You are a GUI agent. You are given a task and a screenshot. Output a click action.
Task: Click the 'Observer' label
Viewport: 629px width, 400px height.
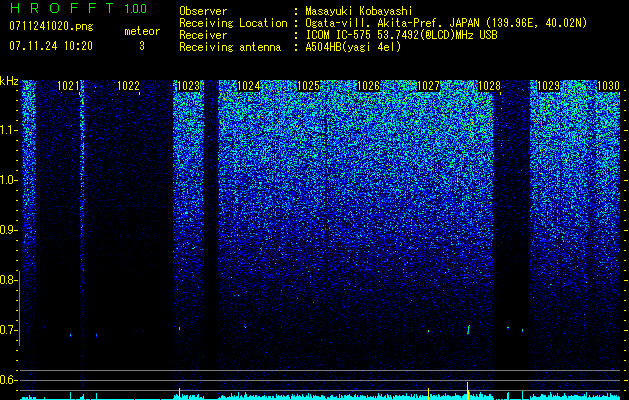pos(203,11)
